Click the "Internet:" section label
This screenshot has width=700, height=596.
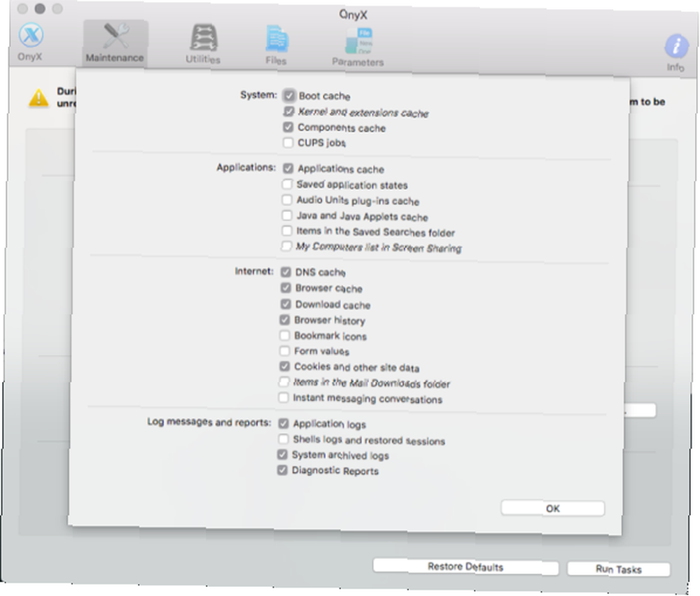[255, 271]
